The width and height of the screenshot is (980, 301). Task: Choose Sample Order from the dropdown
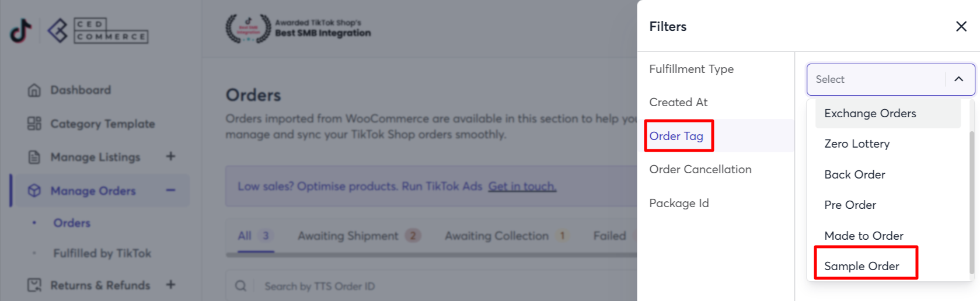click(x=862, y=266)
